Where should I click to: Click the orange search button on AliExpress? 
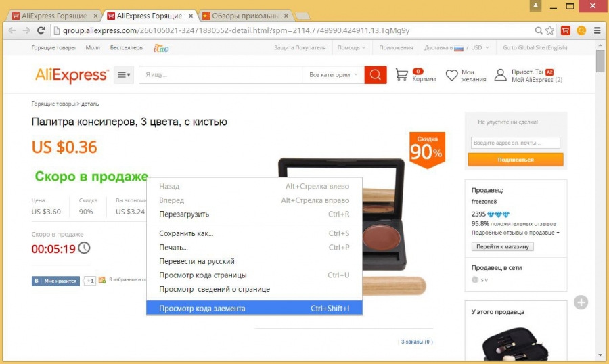[x=375, y=74]
